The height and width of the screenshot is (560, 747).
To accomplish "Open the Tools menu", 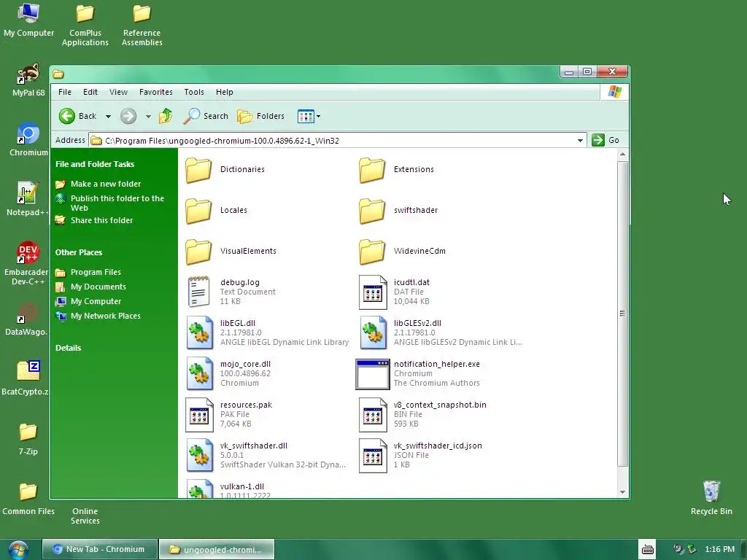I will 194,92.
